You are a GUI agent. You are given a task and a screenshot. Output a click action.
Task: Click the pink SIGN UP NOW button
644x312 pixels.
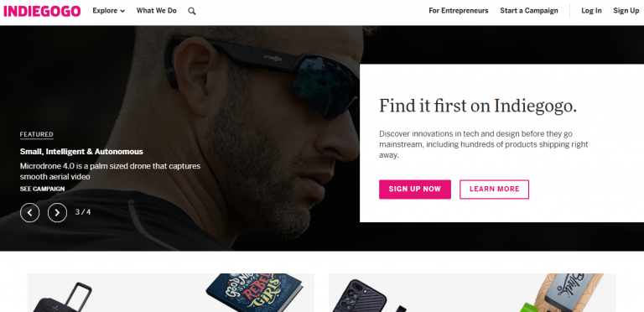pos(415,190)
